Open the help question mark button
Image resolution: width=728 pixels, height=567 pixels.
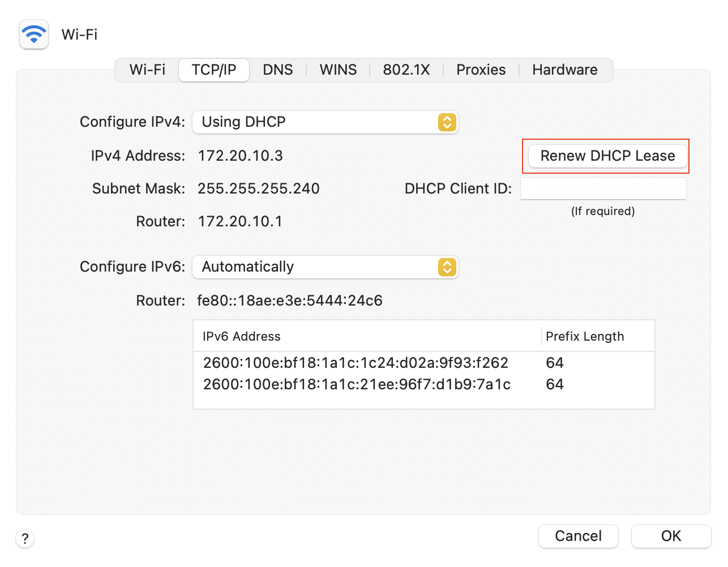pos(25,539)
